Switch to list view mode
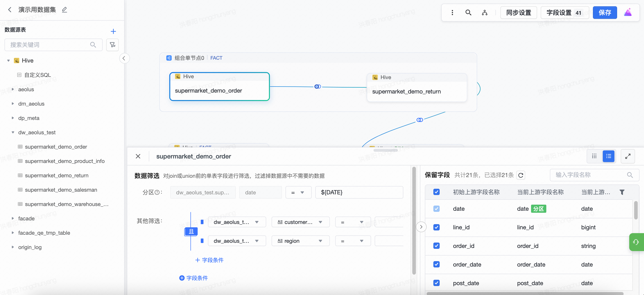Image resolution: width=644 pixels, height=295 pixels. 609,156
